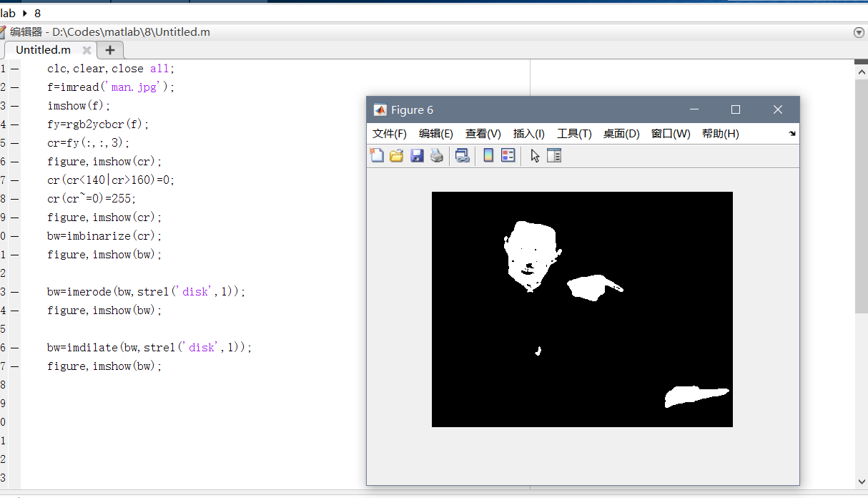This screenshot has width=868, height=498.
Task: Click the New Figure icon in Figure 6
Action: pos(377,155)
